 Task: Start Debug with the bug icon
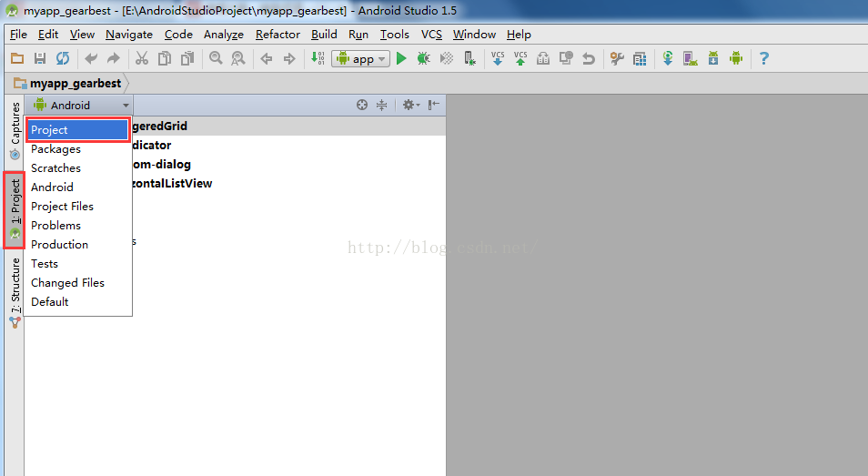click(x=424, y=58)
